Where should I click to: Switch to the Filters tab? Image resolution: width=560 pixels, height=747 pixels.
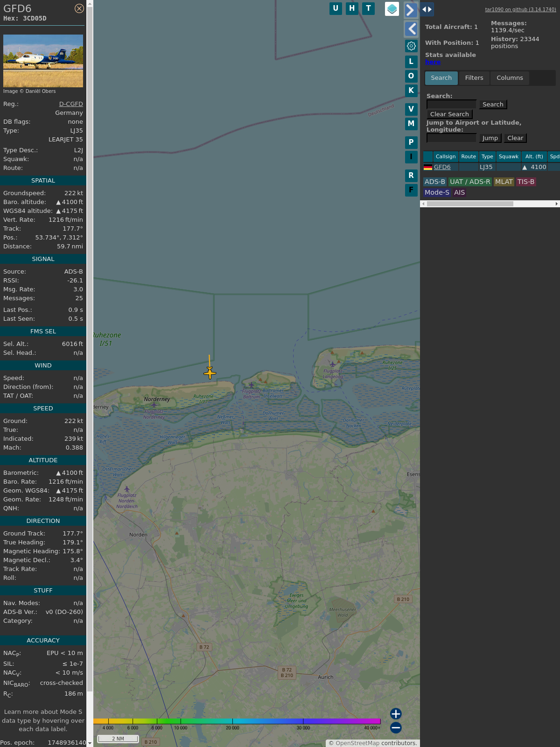coord(474,78)
